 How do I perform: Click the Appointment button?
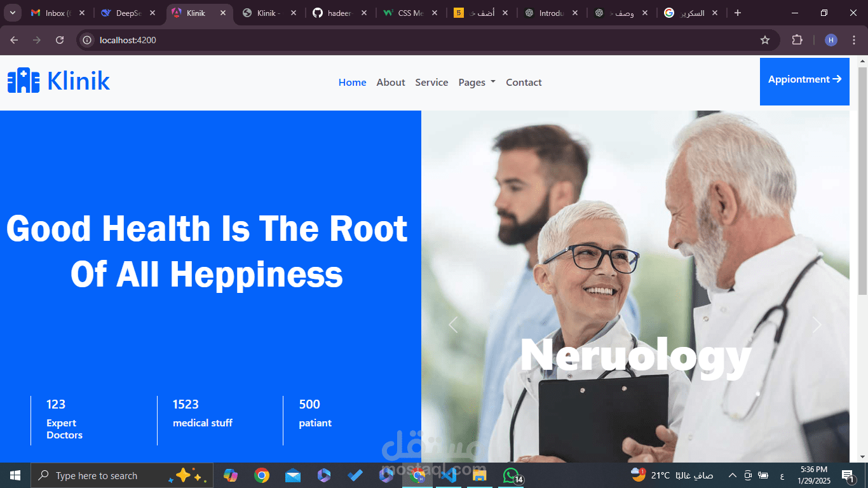(804, 81)
